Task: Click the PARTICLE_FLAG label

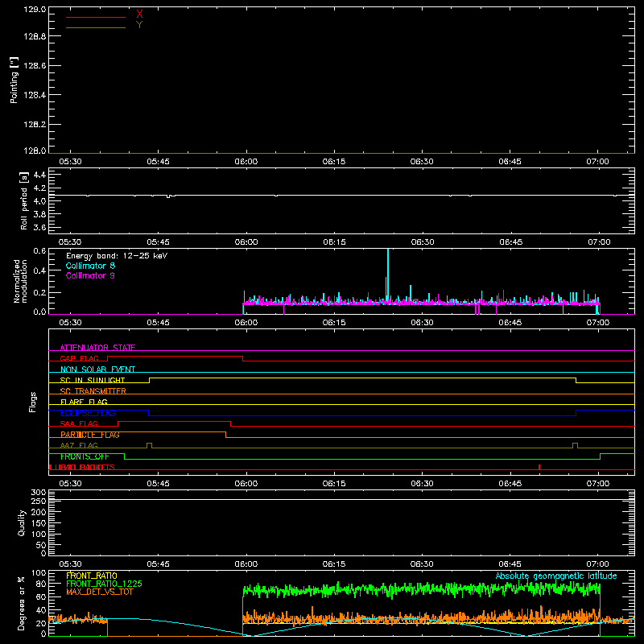Action: click(90, 435)
